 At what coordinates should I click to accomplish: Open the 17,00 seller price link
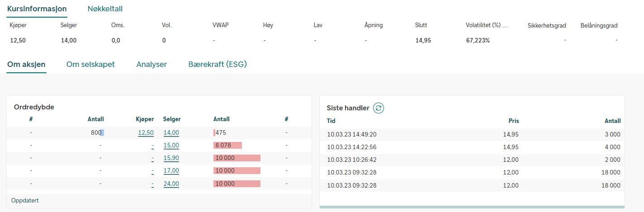(x=171, y=171)
